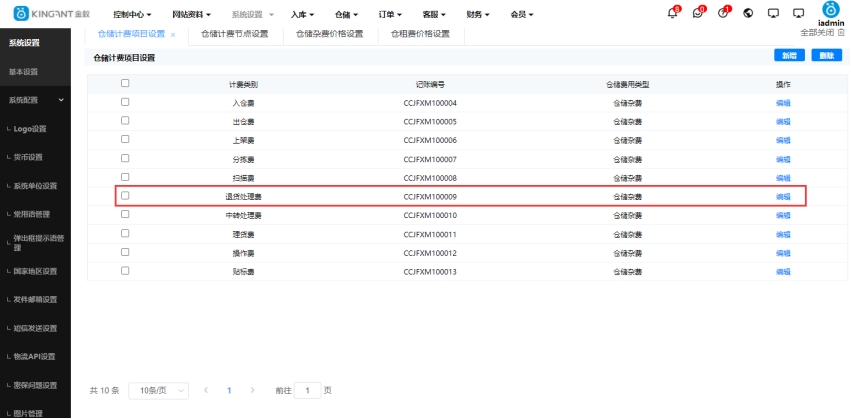The width and height of the screenshot is (851, 419).
Task: Open 发件邮箱设置 in the sidebar
Action: pyautogui.click(x=35, y=300)
